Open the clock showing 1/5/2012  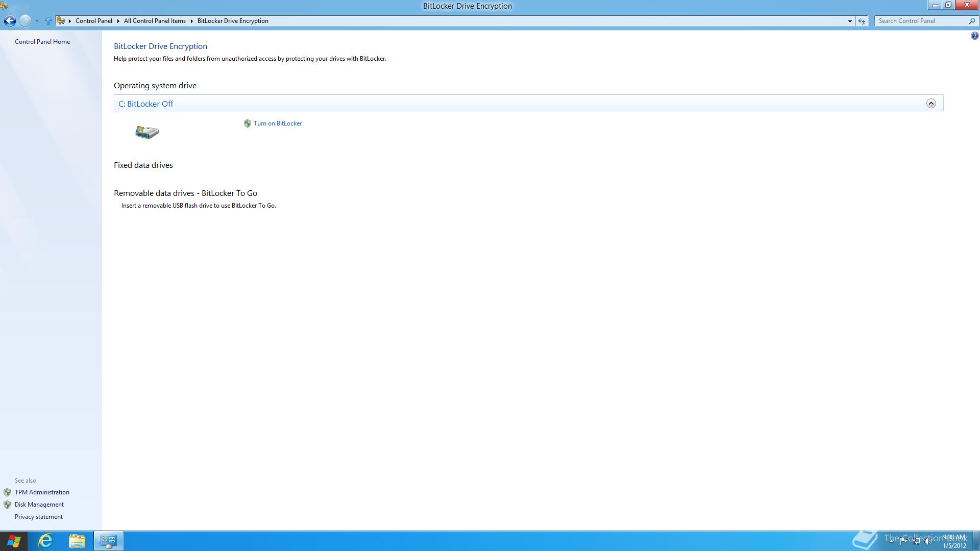tap(954, 541)
